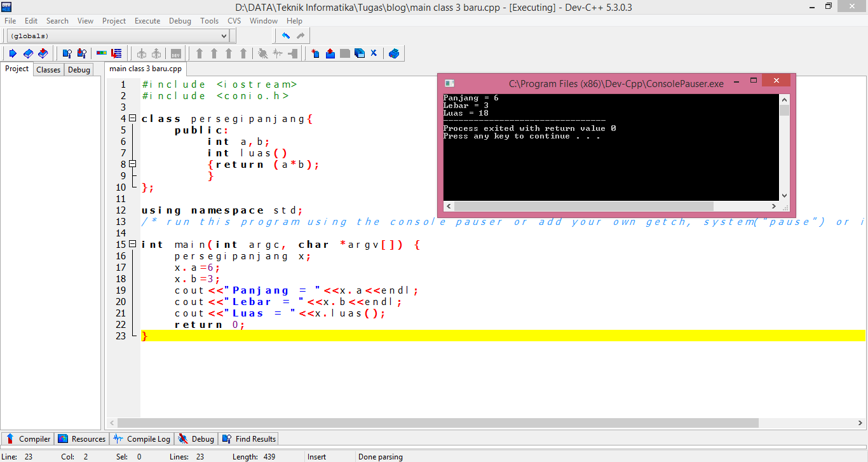Click "Luas = 18" in the console output
Screen dimensions: 868x462
click(x=466, y=113)
